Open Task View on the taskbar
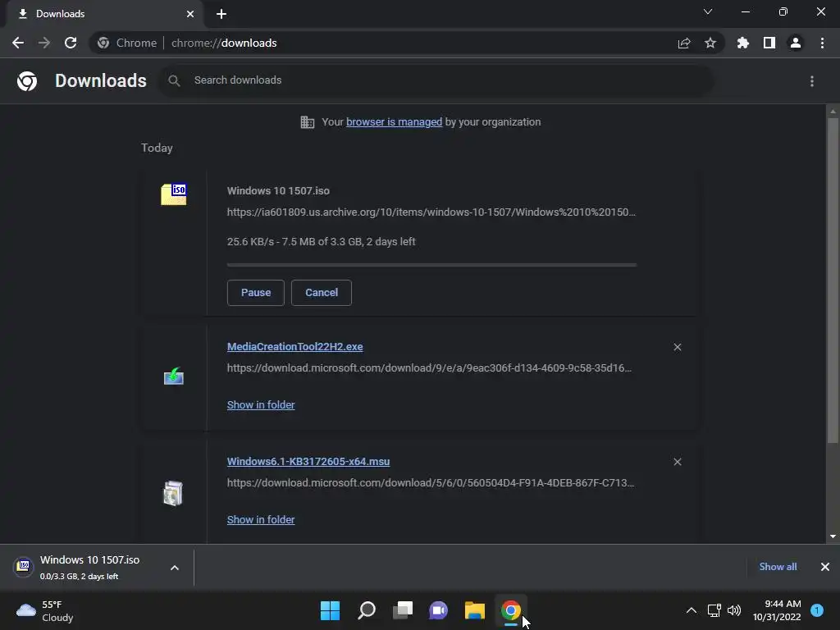The height and width of the screenshot is (630, 840). tap(403, 610)
